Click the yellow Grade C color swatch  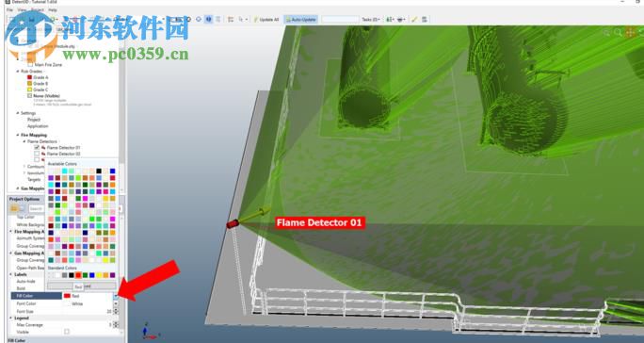coord(29,90)
